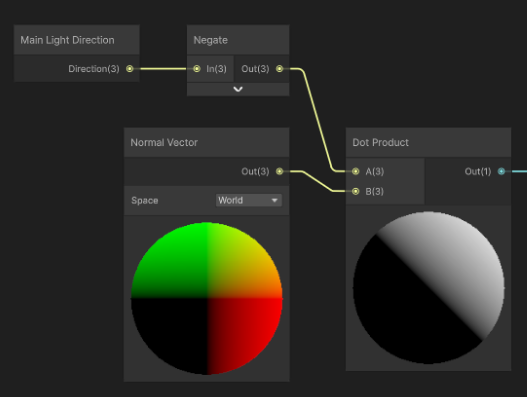Click the Dot Product B(3) input port

point(356,192)
